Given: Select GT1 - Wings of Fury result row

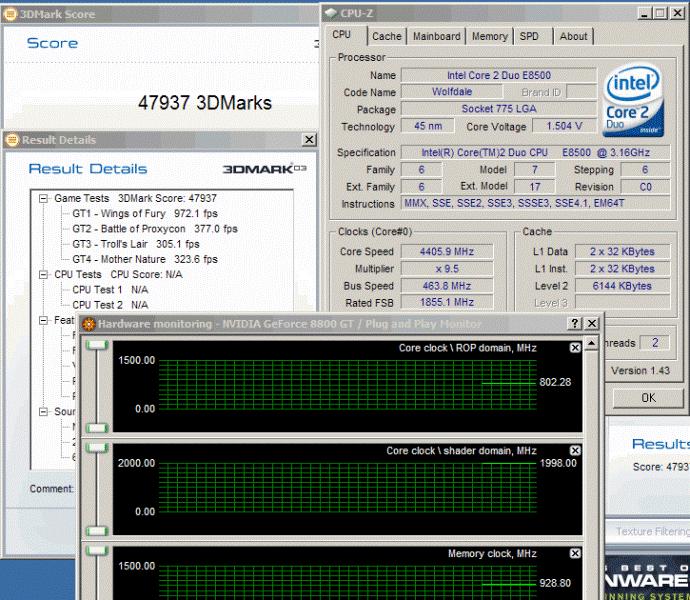Looking at the screenshot, I should tap(145, 213).
